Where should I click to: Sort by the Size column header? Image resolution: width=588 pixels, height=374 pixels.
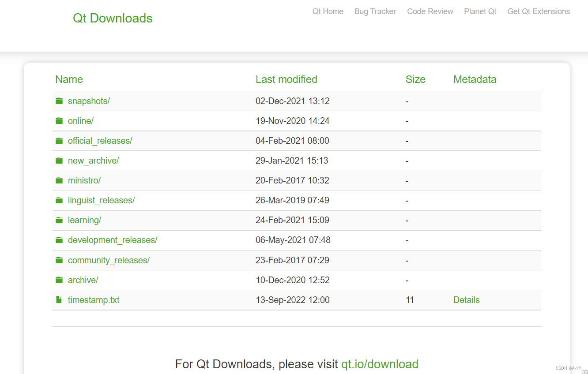click(x=415, y=79)
